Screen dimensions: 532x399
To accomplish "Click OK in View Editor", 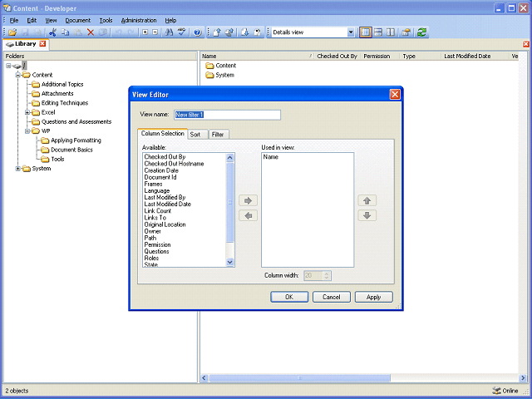I will [x=289, y=297].
